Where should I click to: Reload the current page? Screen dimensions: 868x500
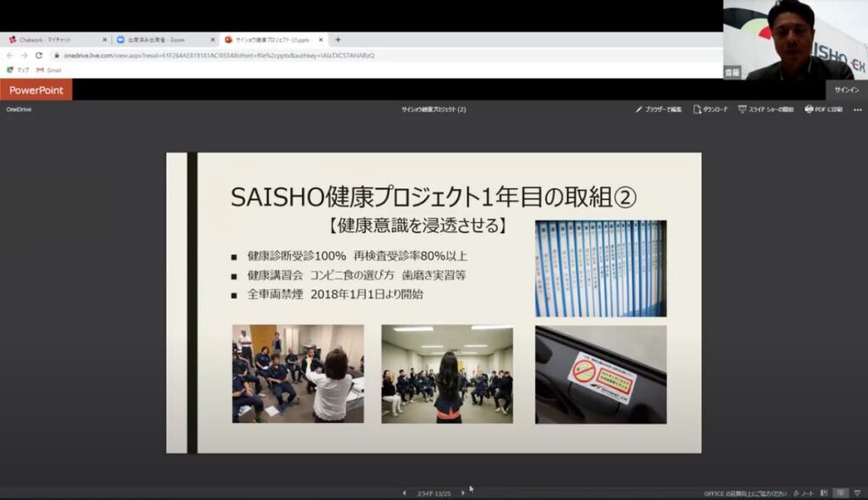[39, 55]
